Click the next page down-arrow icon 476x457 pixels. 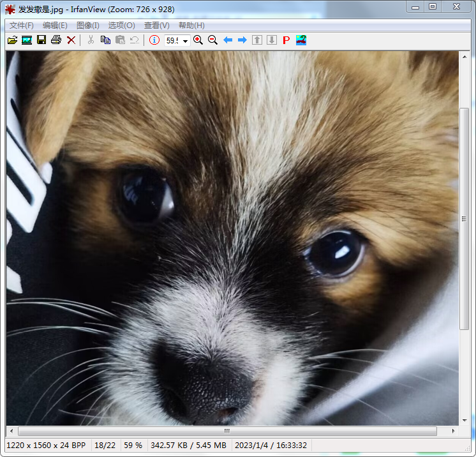click(x=272, y=40)
